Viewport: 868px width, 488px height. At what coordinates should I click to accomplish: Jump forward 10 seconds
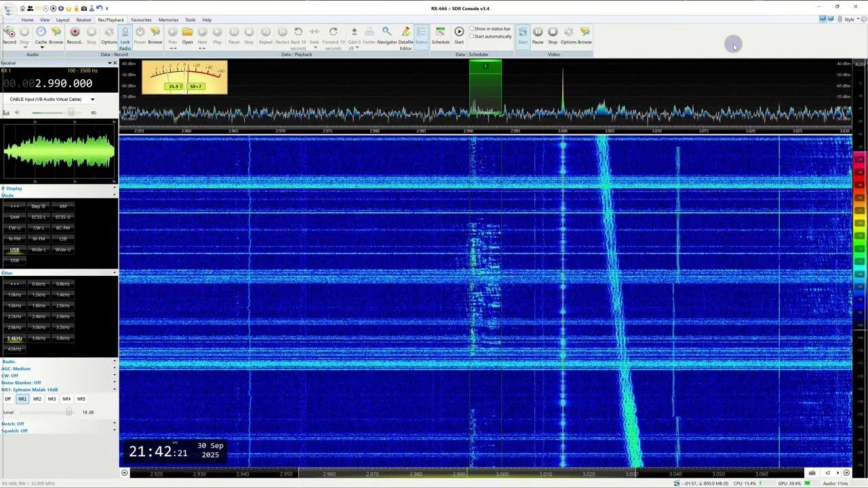tap(333, 38)
